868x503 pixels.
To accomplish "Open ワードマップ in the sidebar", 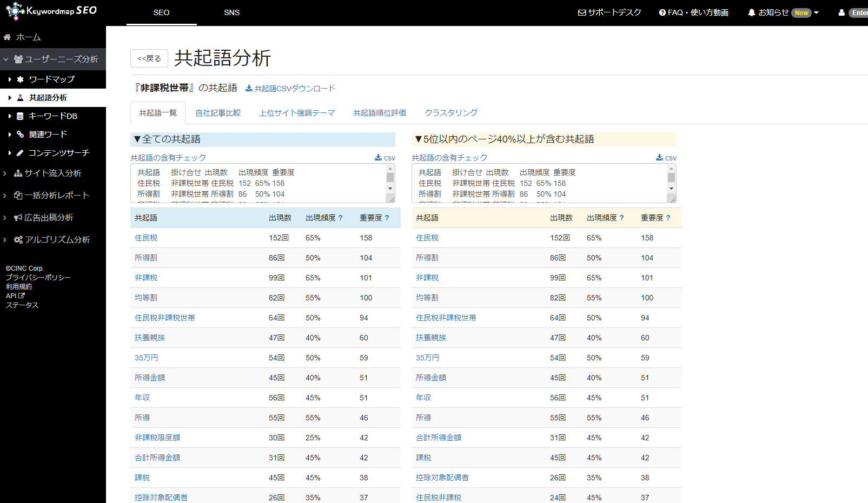I will (52, 79).
